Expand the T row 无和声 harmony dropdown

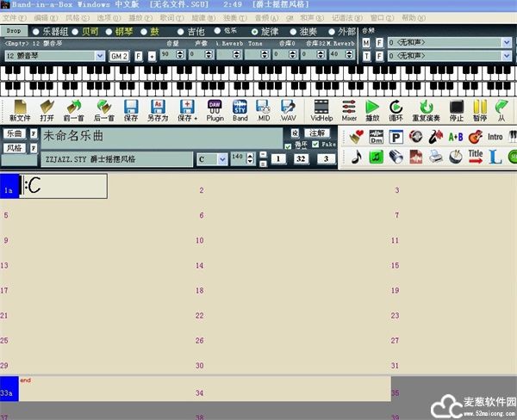point(507,56)
